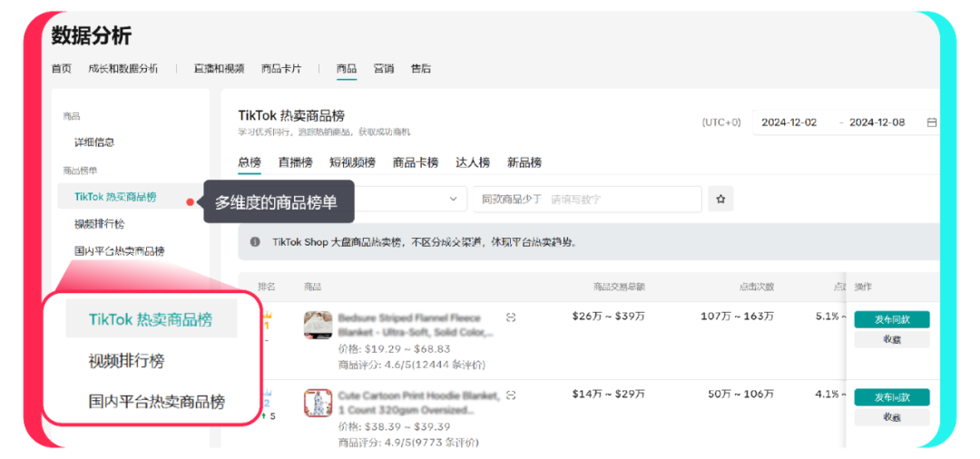This screenshot has width=980, height=459.
Task: Click the rating 4.6/5(12444 条评价)
Action: coord(411,364)
